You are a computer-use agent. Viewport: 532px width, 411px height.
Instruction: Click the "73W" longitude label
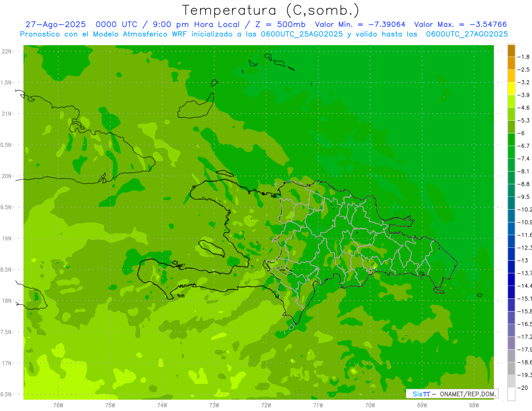tap(214, 405)
